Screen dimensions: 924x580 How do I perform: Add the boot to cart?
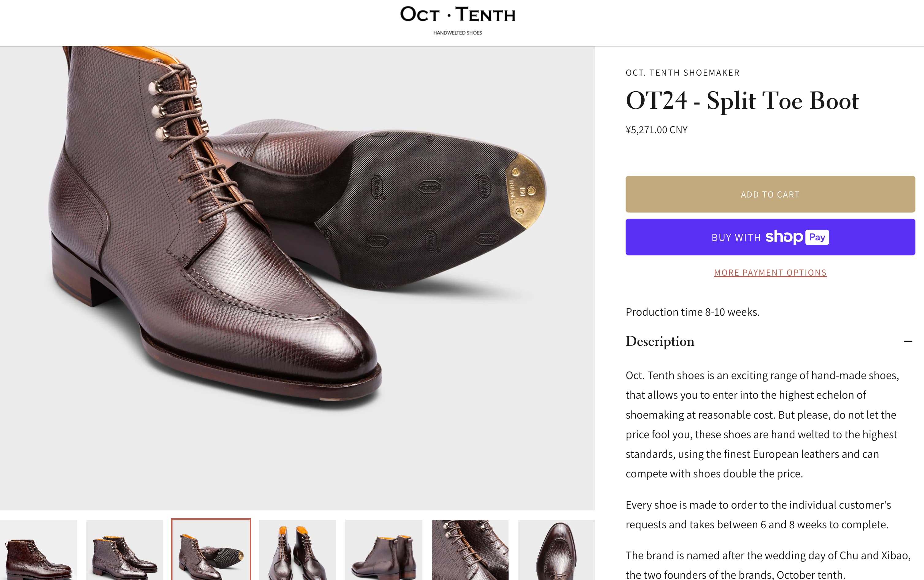(770, 194)
